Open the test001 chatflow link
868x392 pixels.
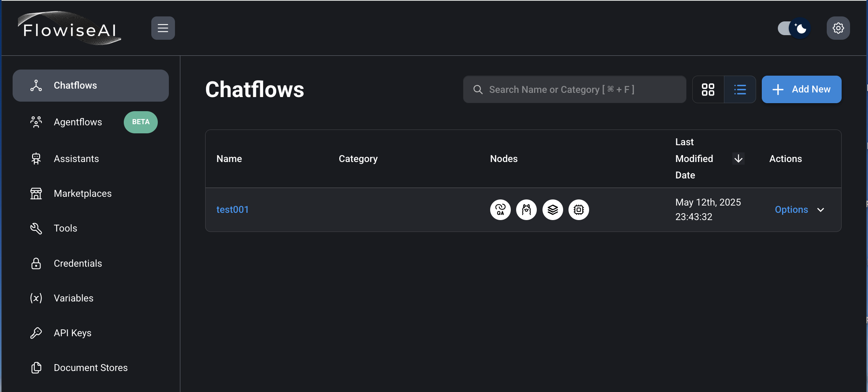click(x=232, y=210)
